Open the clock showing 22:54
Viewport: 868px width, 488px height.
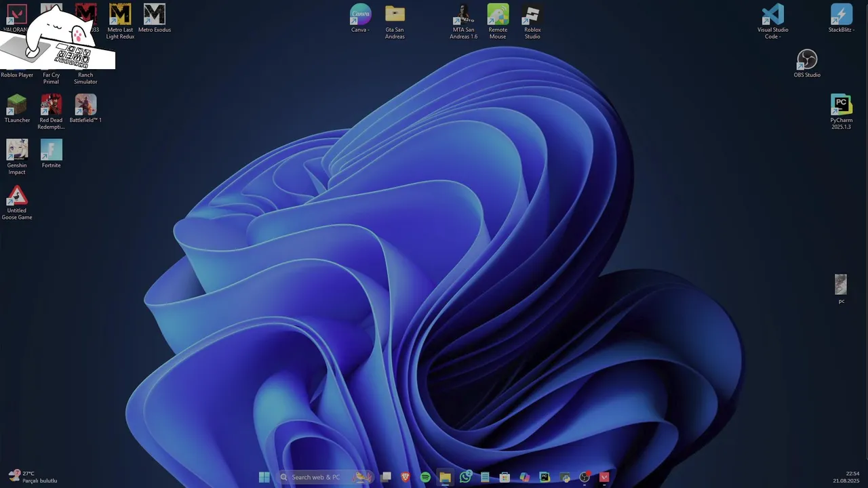coord(846,477)
